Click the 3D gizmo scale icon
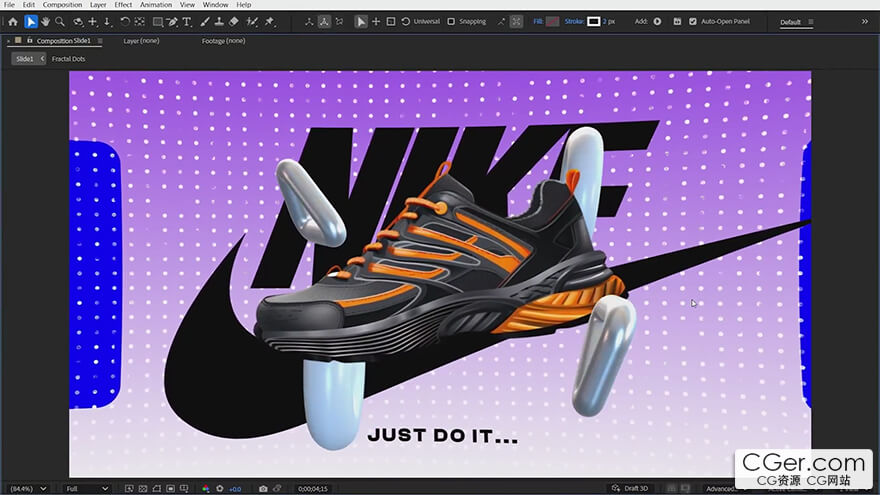This screenshot has height=495, width=880. pos(391,22)
